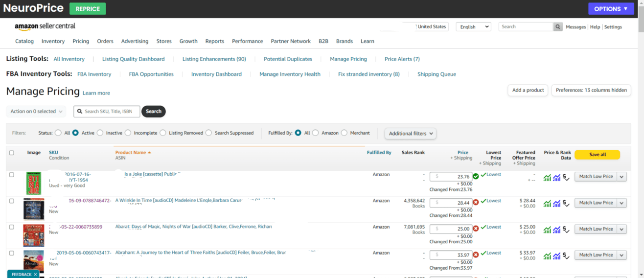Click the blue chart icon in second row
This screenshot has width=644, height=278.
click(x=556, y=204)
